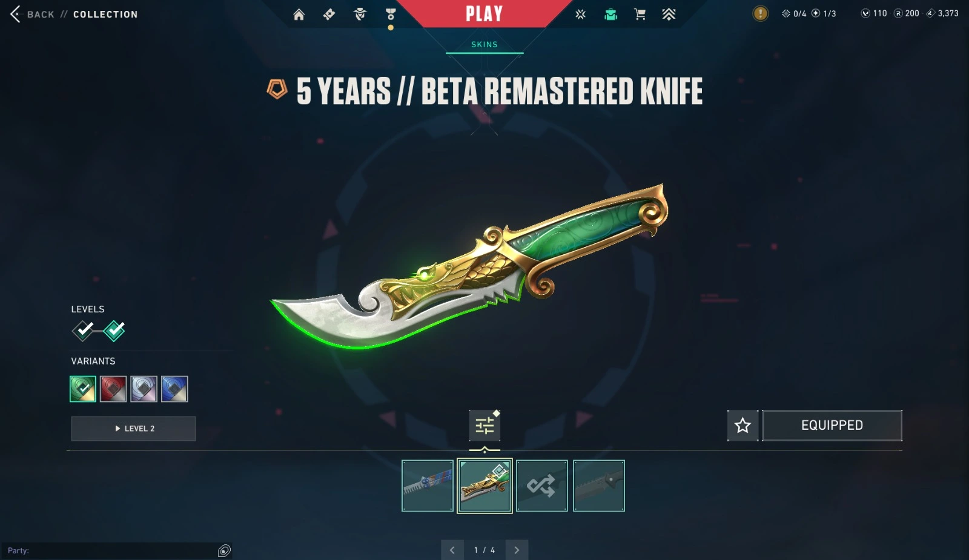969x560 pixels.
Task: Choose the red color variant
Action: click(113, 389)
